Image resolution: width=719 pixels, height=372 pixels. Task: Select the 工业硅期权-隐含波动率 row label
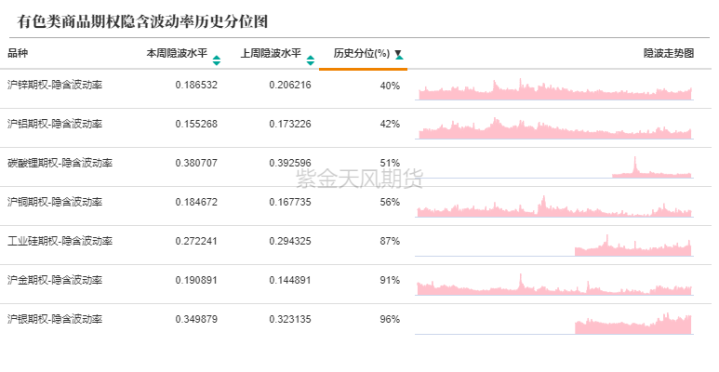tap(60, 241)
